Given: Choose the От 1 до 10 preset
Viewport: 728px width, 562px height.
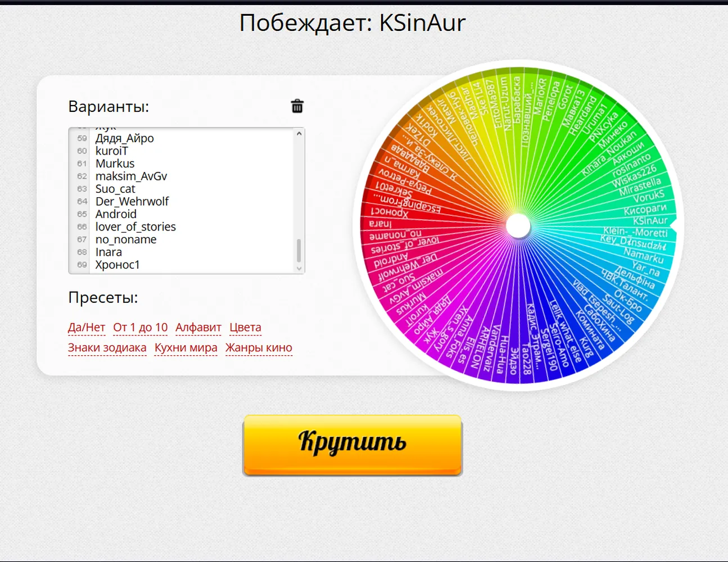Looking at the screenshot, I should (x=141, y=327).
